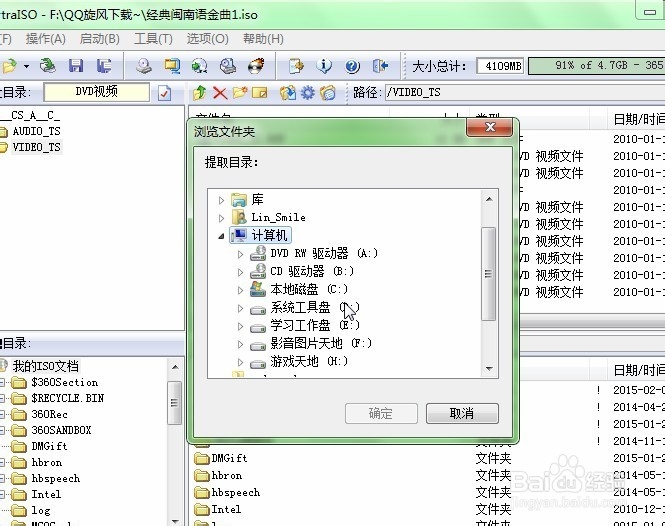Click dialog tree scrollbar down arrow

489,369
